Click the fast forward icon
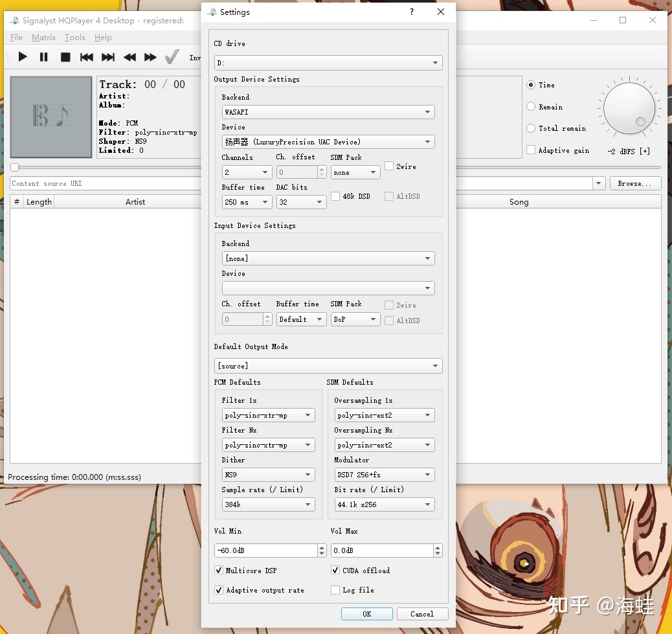Image resolution: width=672 pixels, height=634 pixels. 150,57
